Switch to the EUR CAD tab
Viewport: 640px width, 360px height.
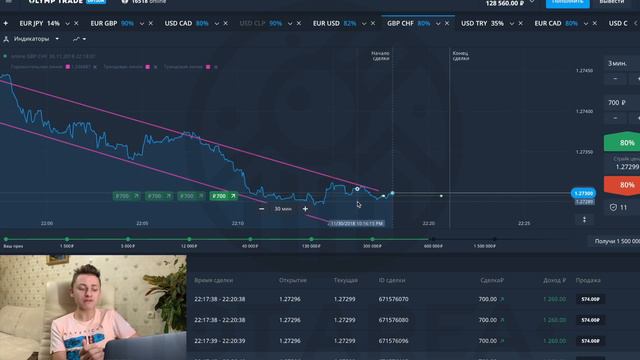coord(556,24)
